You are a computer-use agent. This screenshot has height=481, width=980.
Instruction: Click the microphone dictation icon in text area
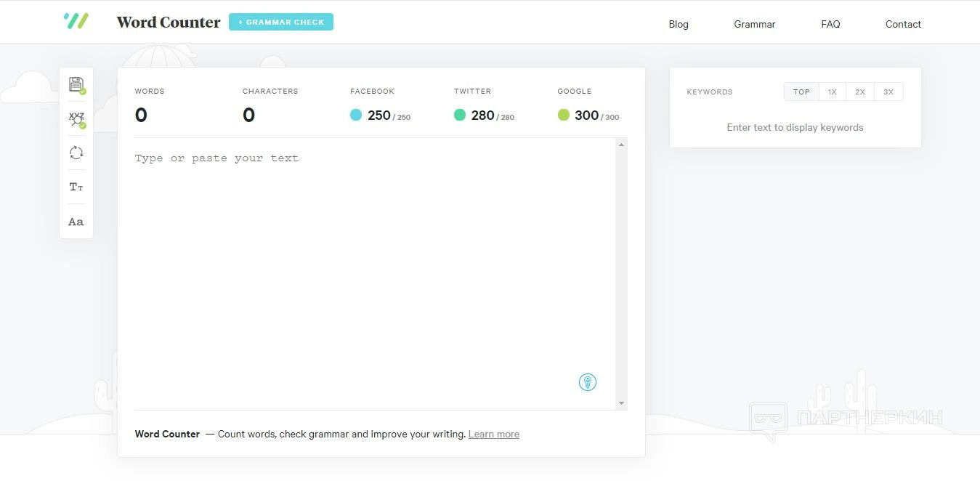click(588, 382)
